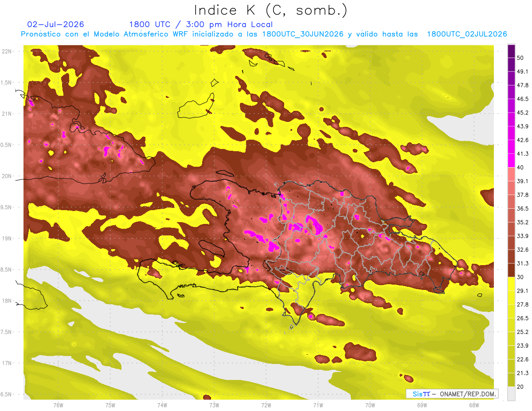
Task: Pick the olive colorbar swatch between 20 and 21.3
Action: tap(511, 380)
